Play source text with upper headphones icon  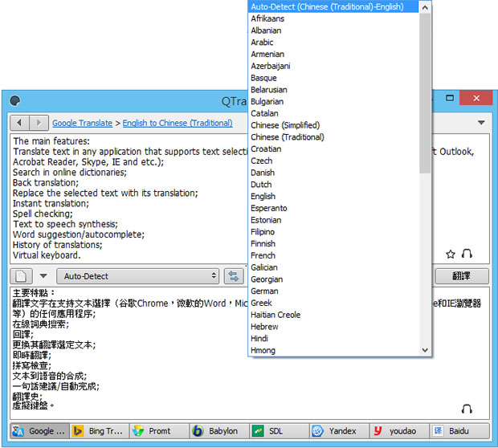(x=467, y=255)
